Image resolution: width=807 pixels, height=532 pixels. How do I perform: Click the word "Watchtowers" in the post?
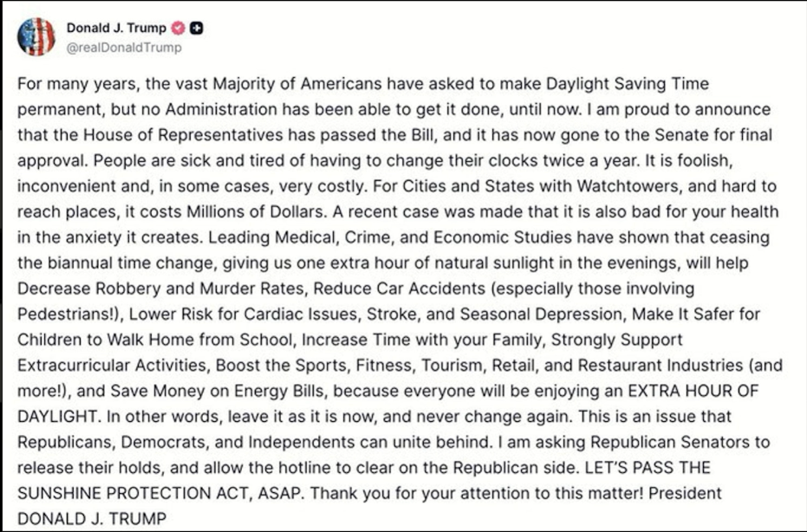tap(629, 185)
